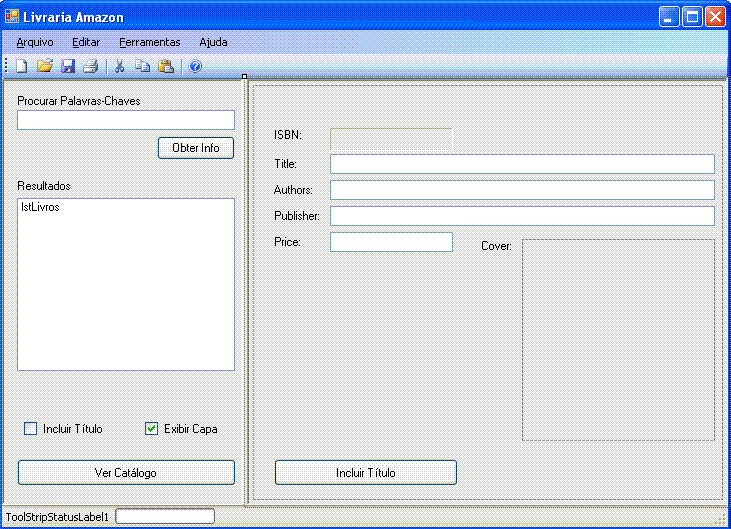Open the Ferramentas menu
The image size is (731, 529).
click(x=150, y=42)
